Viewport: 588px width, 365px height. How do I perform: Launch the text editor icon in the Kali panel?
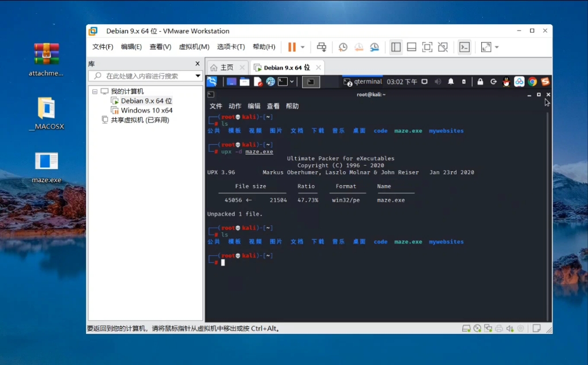[x=258, y=82]
